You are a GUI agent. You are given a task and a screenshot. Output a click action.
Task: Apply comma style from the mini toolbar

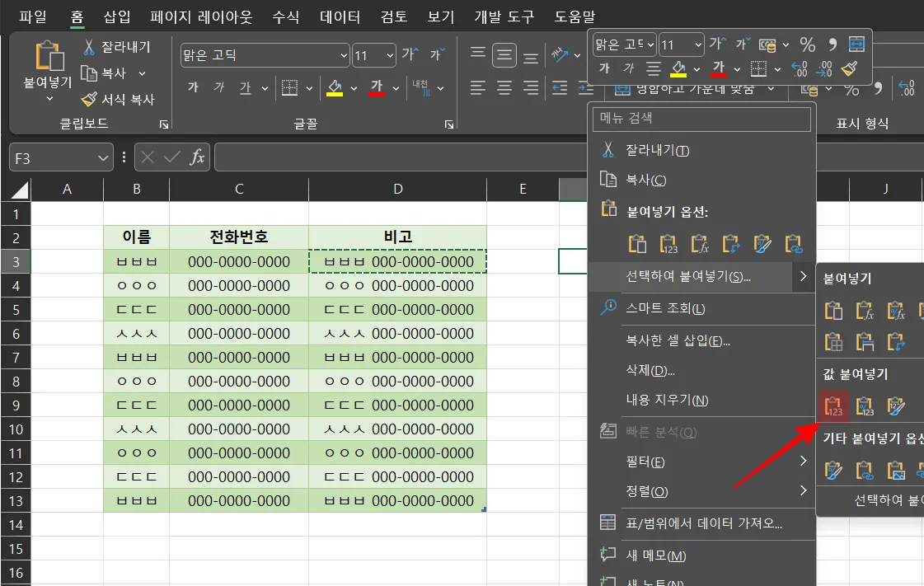[x=832, y=45]
